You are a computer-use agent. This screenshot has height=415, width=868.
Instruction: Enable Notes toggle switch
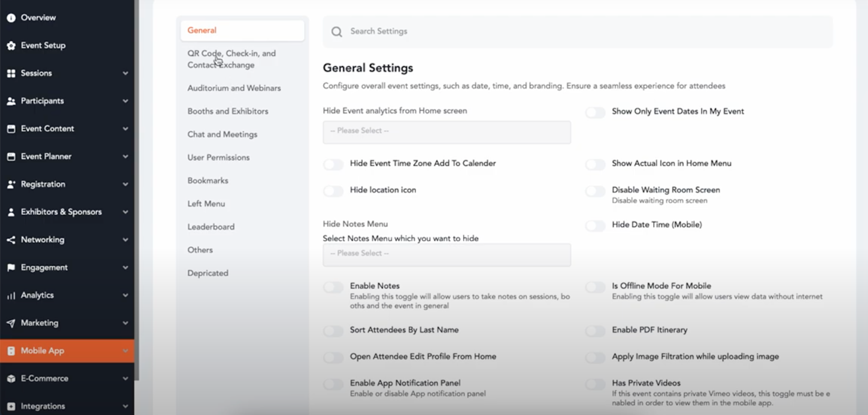pos(333,286)
